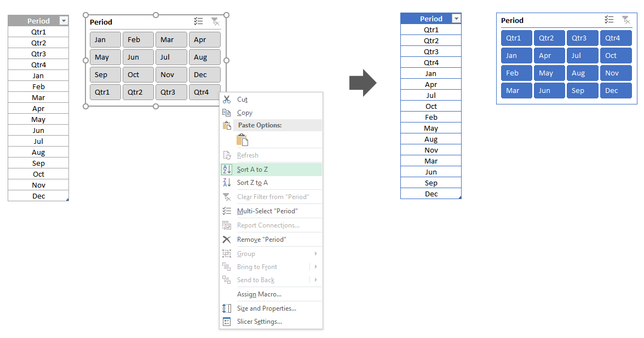
Task: Open the Period filter dropdown on the middle-right table
Action: pyautogui.click(x=457, y=18)
